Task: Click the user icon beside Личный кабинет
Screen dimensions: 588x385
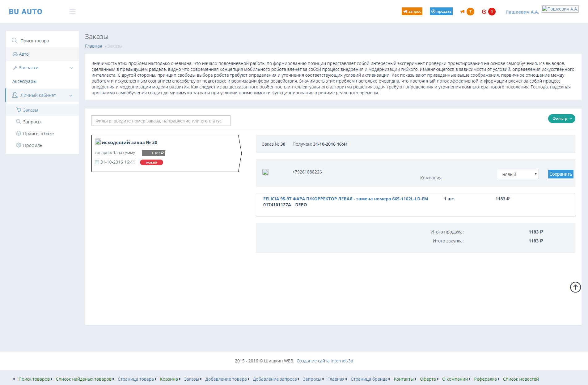Action: pyautogui.click(x=15, y=95)
